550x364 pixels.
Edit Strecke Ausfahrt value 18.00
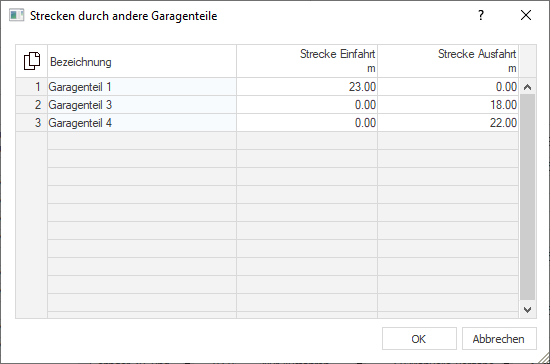point(448,105)
